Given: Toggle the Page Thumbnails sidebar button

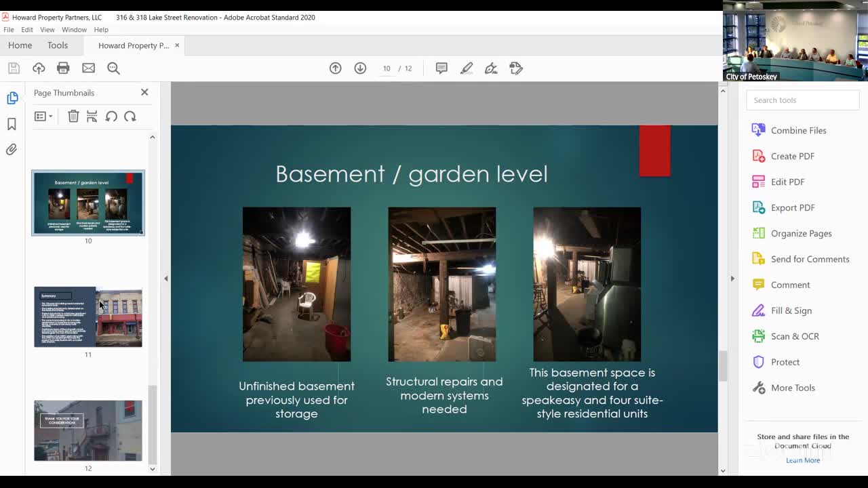Looking at the screenshot, I should (12, 98).
